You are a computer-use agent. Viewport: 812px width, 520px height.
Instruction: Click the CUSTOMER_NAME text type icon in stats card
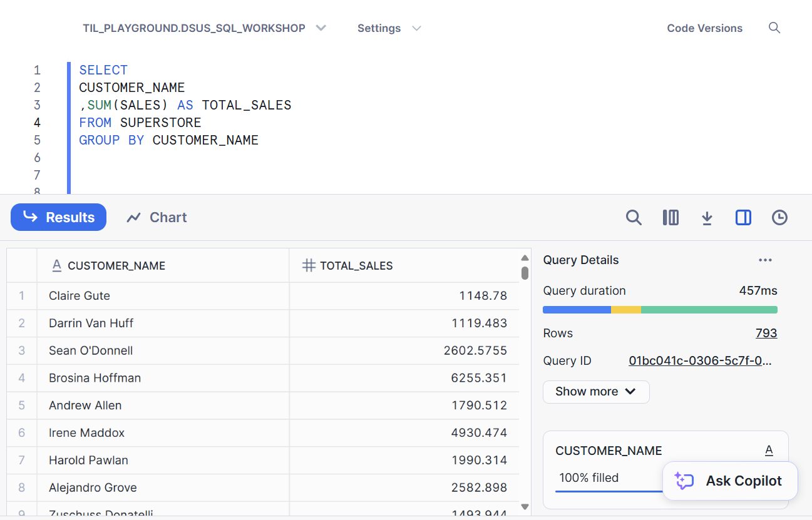point(769,451)
